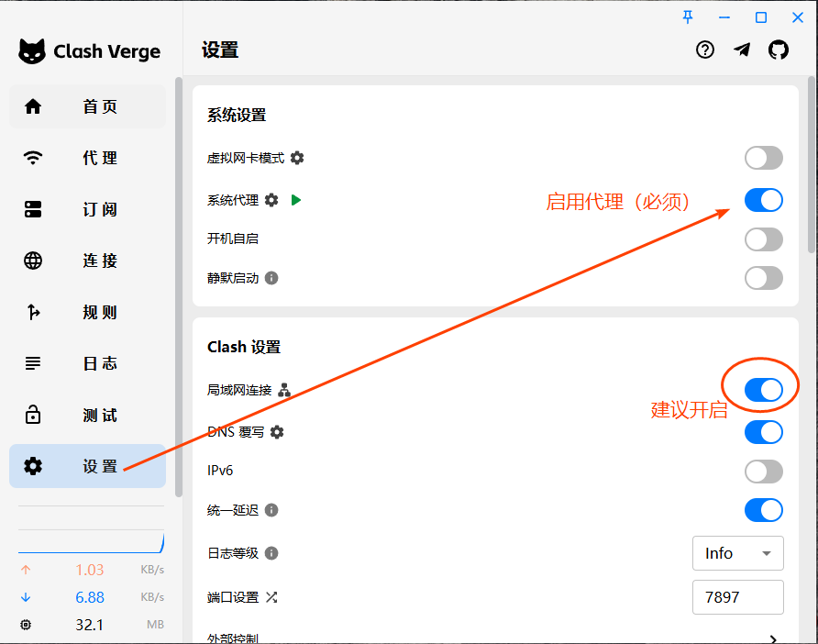Click the IPv6 label
The width and height of the screenshot is (818, 644).
coord(220,471)
